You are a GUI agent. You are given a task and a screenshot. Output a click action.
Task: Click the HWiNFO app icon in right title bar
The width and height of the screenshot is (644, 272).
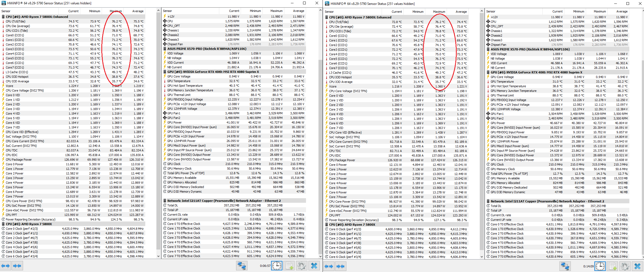coord(327,4)
